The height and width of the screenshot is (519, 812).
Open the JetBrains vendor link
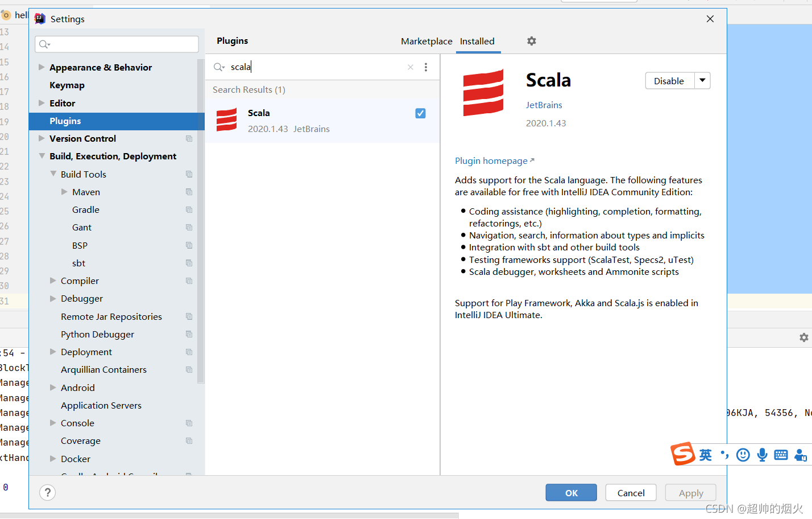[544, 105]
